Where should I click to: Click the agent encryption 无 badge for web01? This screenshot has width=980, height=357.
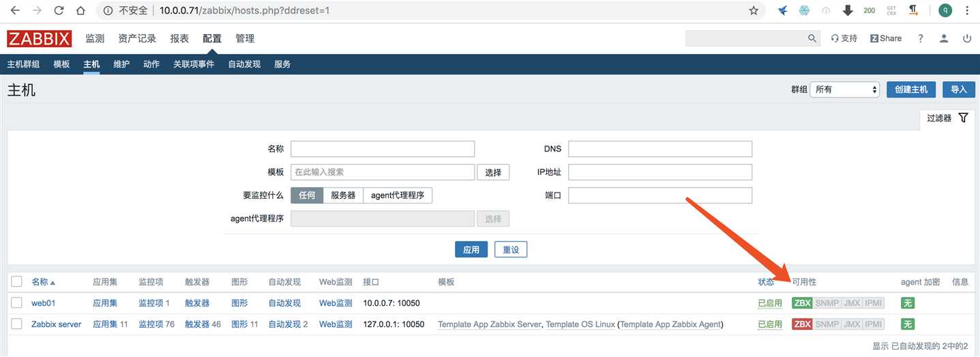click(908, 303)
